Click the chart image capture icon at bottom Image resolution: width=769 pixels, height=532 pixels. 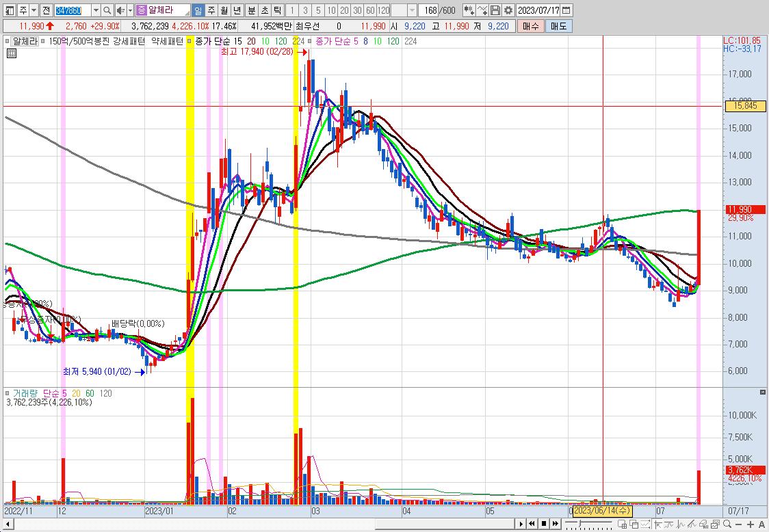point(714,524)
